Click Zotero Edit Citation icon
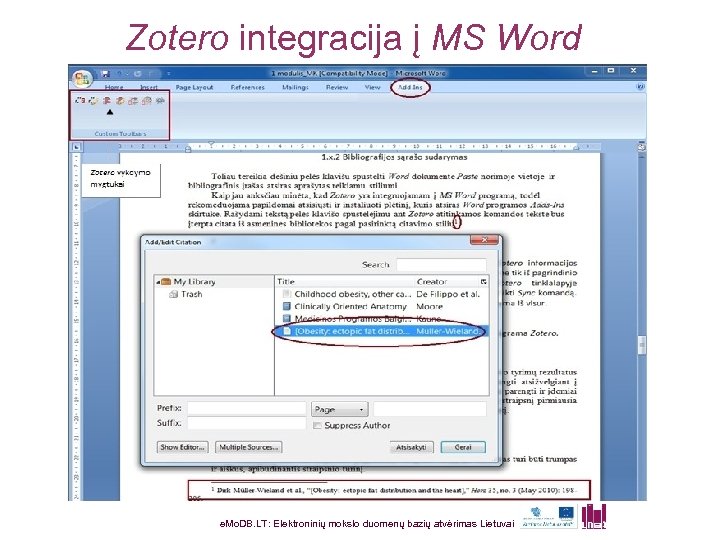720x540 pixels. (93, 100)
